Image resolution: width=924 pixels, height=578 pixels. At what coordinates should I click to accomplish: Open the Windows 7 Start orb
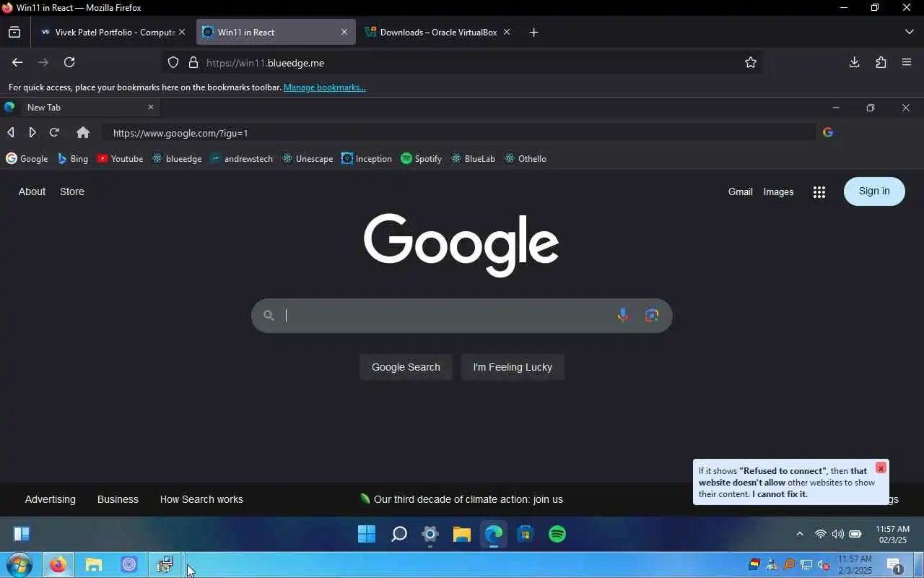coord(19,565)
